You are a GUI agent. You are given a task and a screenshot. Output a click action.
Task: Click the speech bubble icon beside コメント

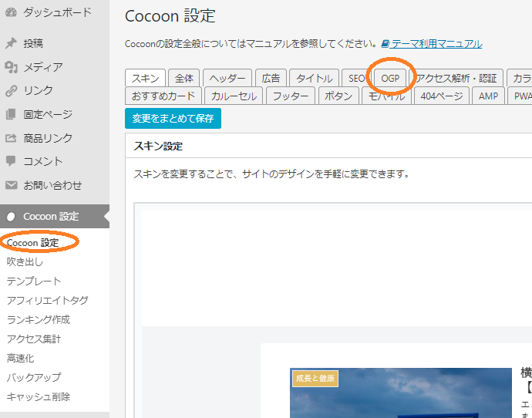pos(11,161)
